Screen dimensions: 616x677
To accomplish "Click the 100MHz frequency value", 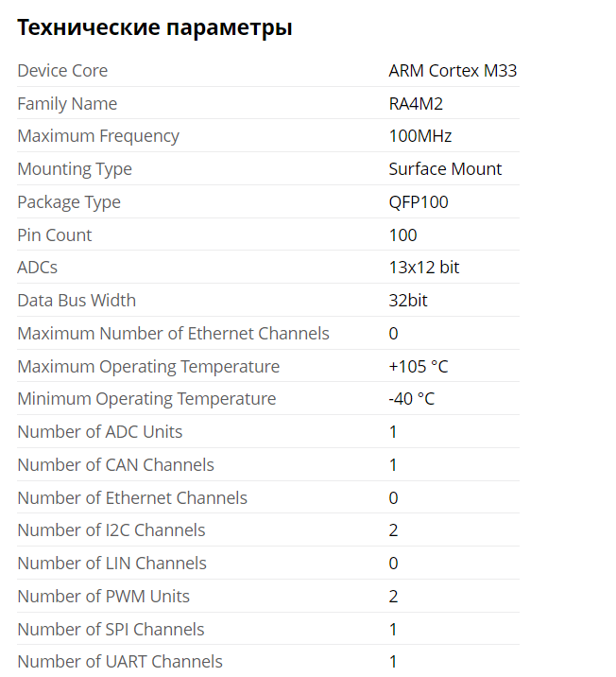I will 420,136.
